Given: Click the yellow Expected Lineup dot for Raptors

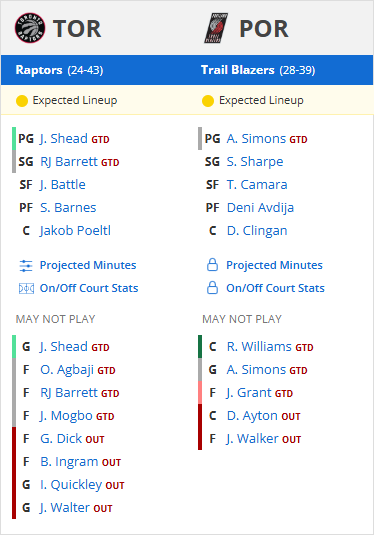Looking at the screenshot, I should coord(22,101).
